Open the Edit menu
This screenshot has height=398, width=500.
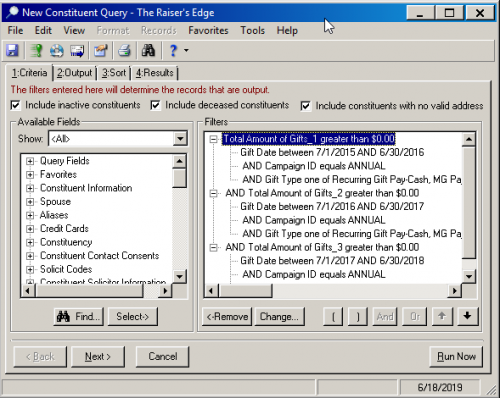click(x=43, y=30)
